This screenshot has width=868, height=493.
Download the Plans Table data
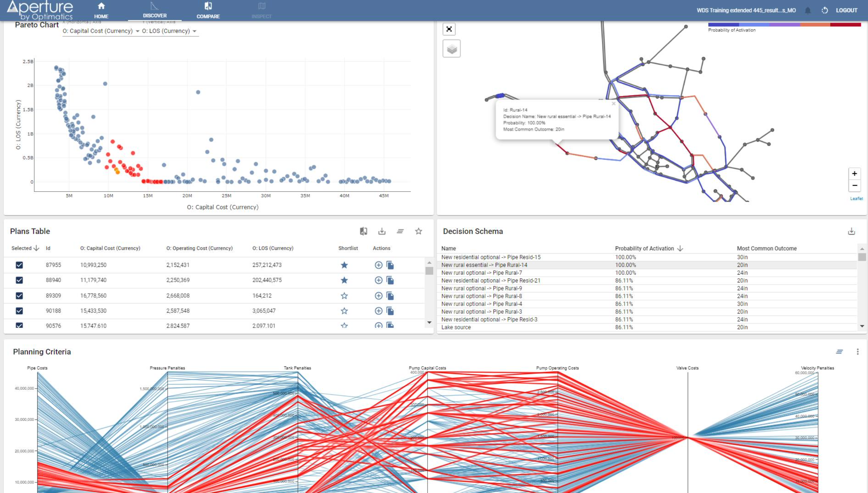382,231
